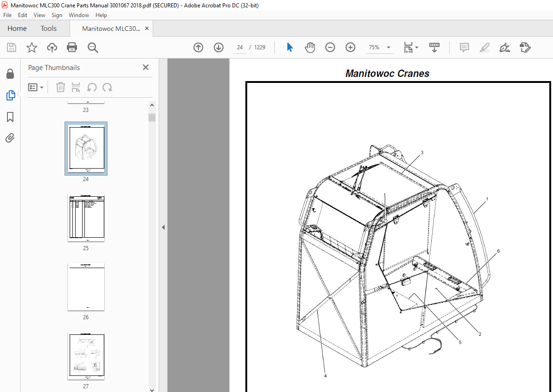Rotate page clockwise in thumbnails panel
This screenshot has height=392, width=553.
[107, 87]
